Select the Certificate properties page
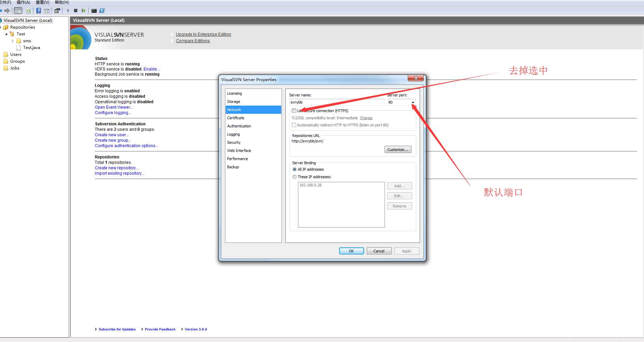The height and width of the screenshot is (342, 644). click(x=253, y=118)
